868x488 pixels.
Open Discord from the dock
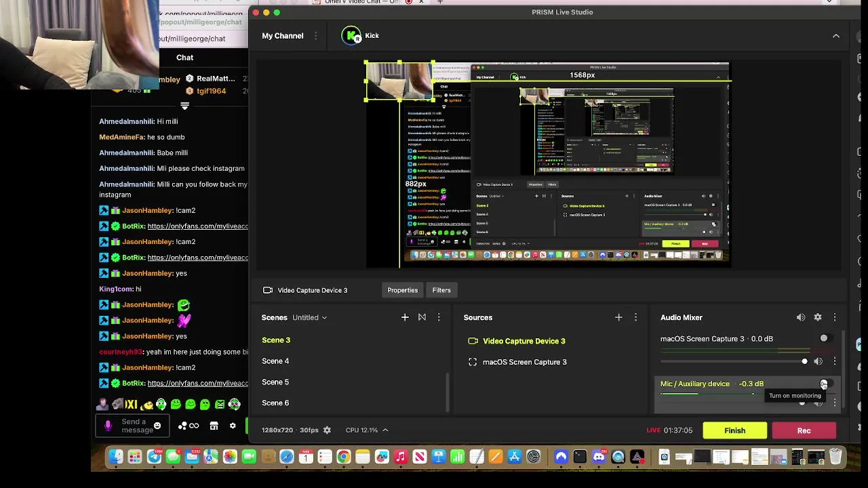(599, 457)
